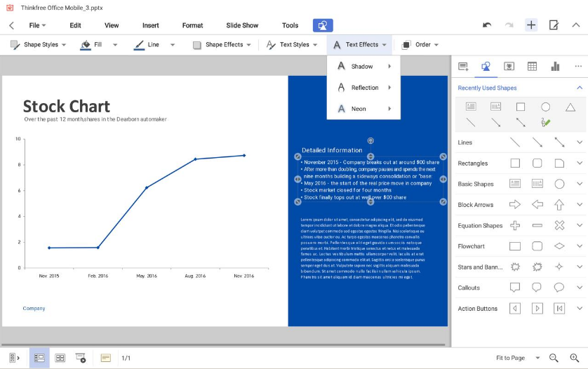Insert the up block arrow shape
The height and width of the screenshot is (369, 588).
[559, 205]
